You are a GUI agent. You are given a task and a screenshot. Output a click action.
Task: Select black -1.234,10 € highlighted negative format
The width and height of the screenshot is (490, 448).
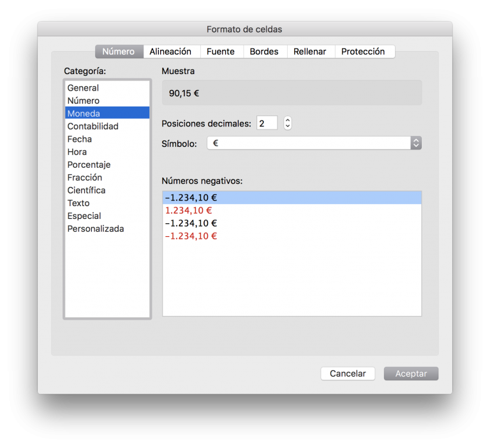click(x=292, y=198)
